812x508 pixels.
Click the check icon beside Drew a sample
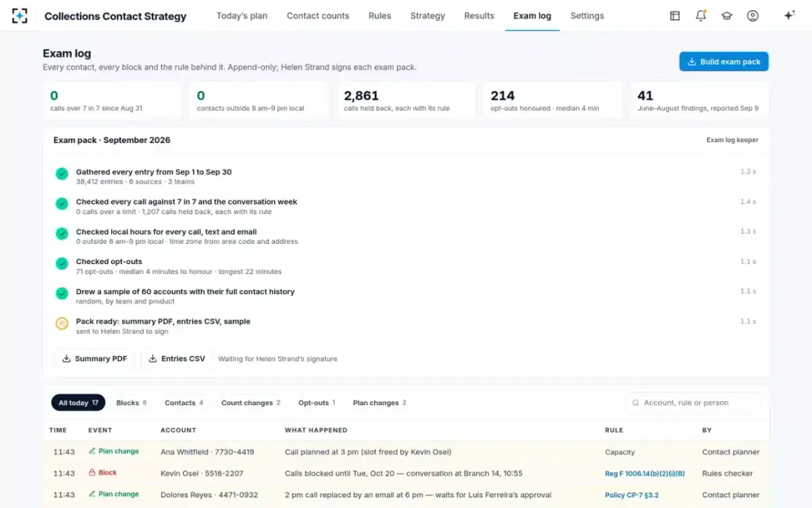[62, 293]
